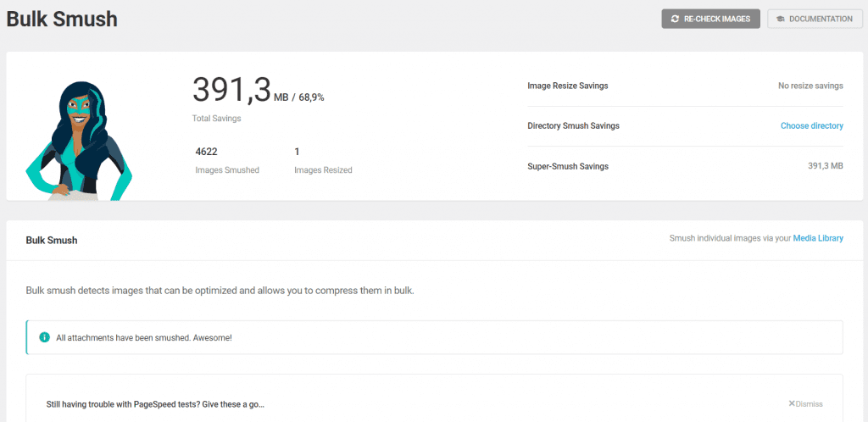The width and height of the screenshot is (868, 422).
Task: Click the Bulk Smush section heading
Action: 52,241
